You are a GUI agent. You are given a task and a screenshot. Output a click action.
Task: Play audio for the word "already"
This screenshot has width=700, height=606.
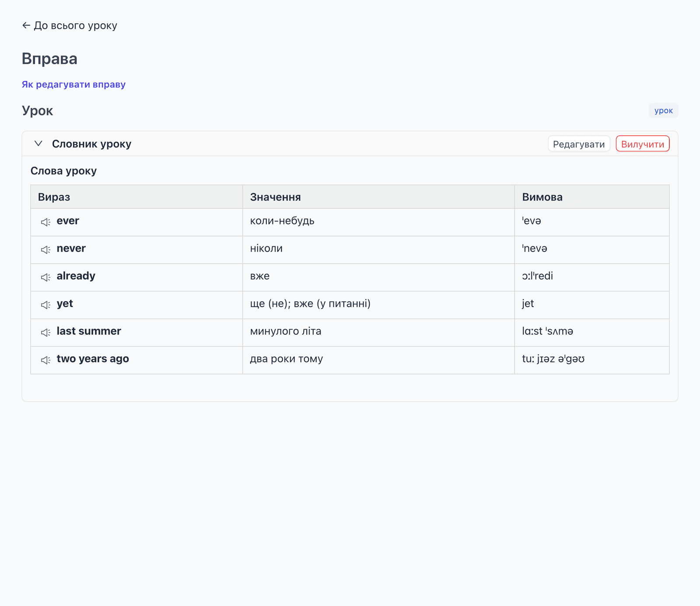click(45, 277)
